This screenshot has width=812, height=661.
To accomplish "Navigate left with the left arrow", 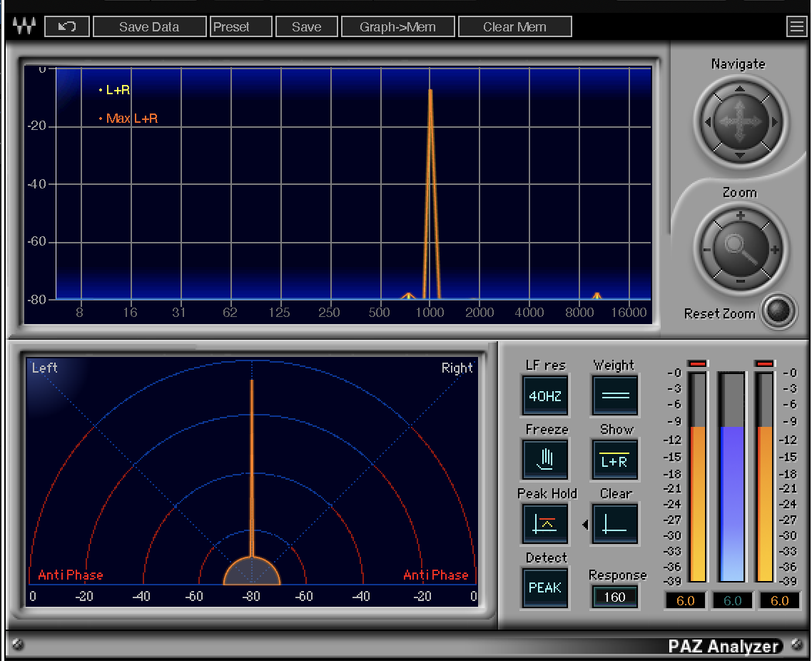I will tap(707, 122).
